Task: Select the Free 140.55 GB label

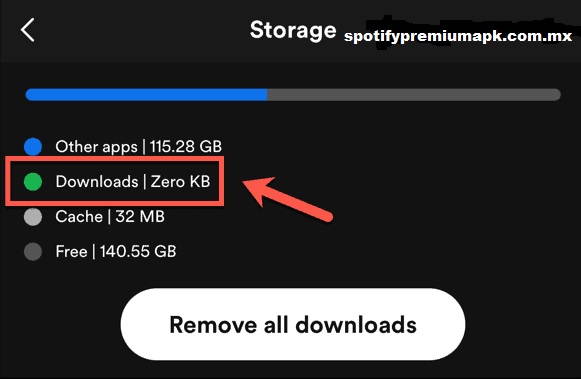Action: click(x=116, y=252)
